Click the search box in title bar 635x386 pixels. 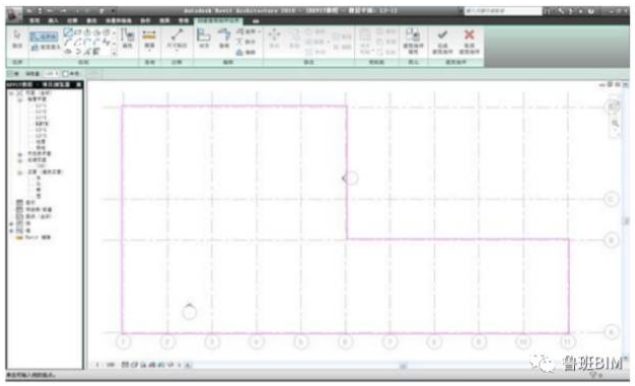tap(502, 11)
